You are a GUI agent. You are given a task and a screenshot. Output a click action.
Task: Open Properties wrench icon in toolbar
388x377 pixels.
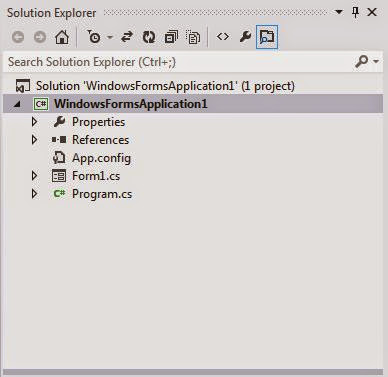245,37
